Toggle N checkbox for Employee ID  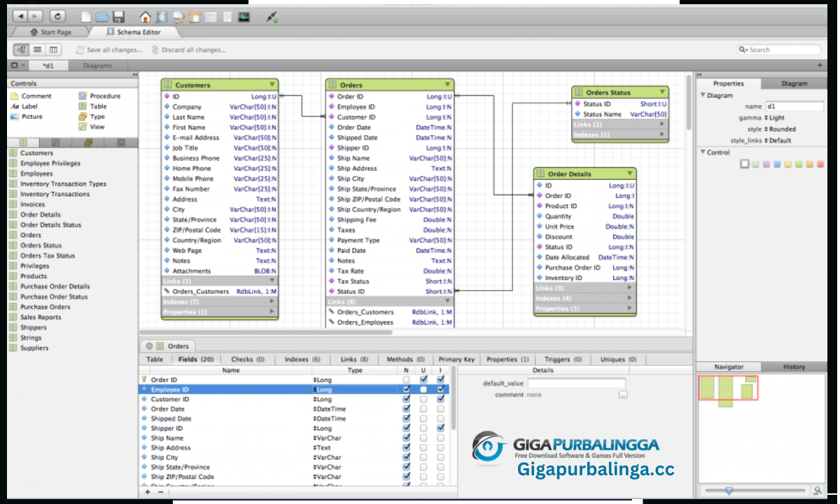pos(407,389)
